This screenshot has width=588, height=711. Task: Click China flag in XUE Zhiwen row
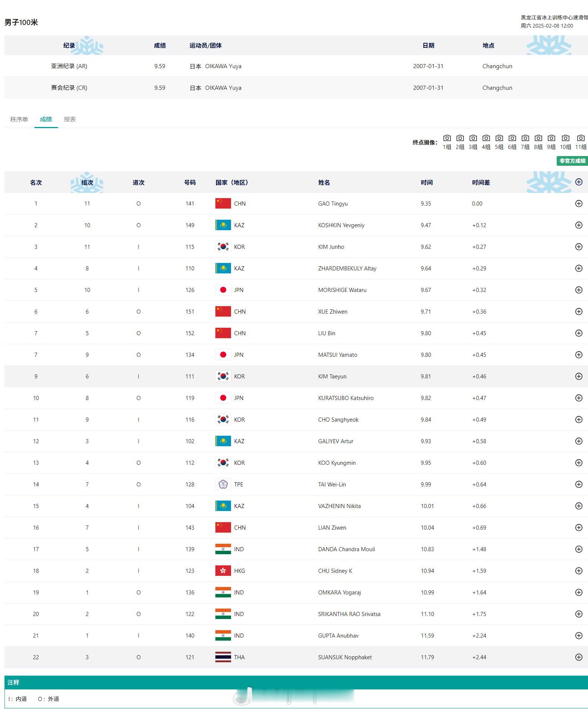223,311
